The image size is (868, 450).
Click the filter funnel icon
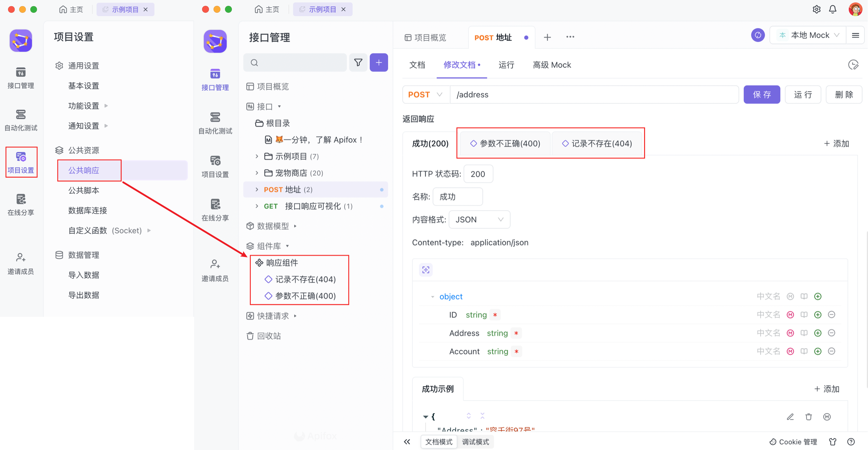point(358,63)
